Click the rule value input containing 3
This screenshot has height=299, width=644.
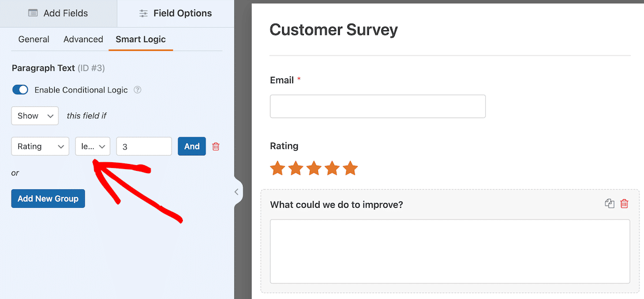coord(144,147)
